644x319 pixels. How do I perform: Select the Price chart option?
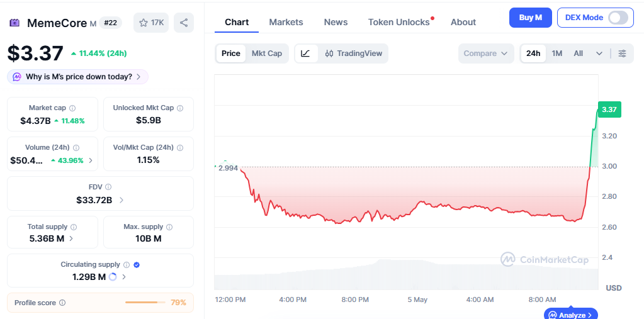[x=231, y=53]
